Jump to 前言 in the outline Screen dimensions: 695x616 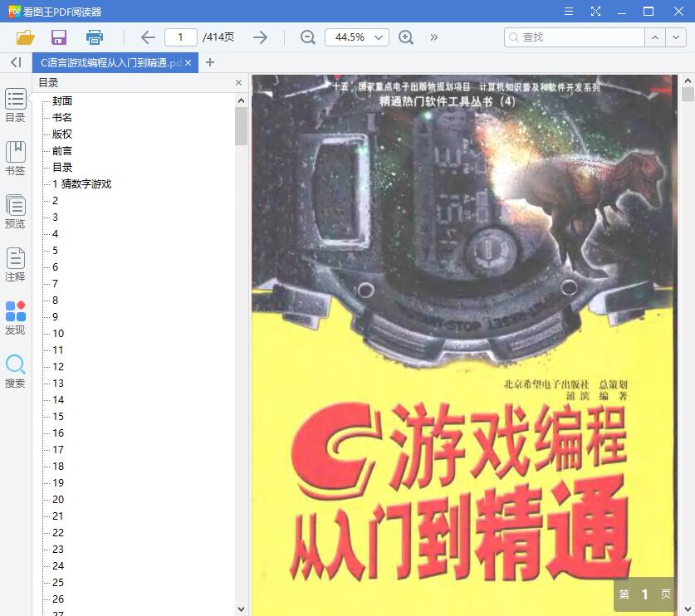(x=62, y=151)
